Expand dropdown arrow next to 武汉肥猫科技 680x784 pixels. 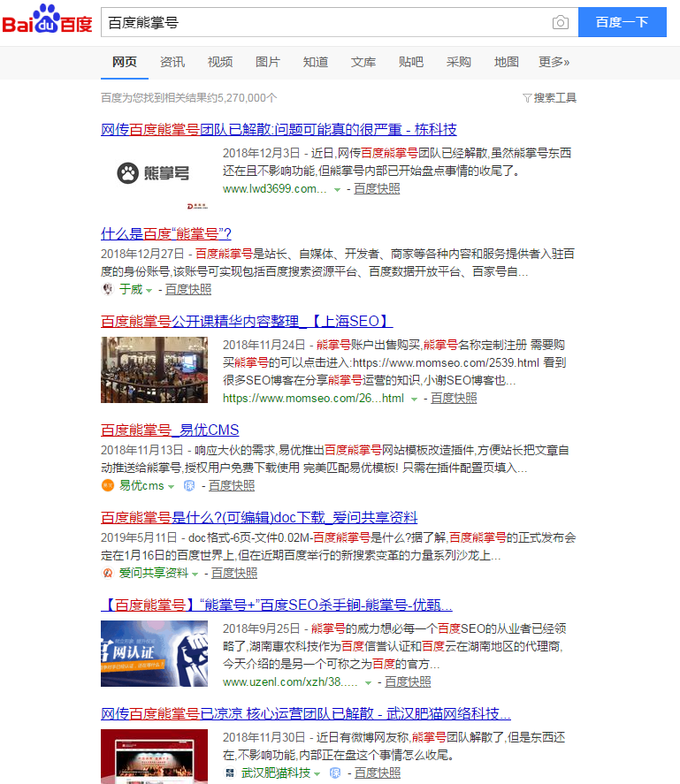317,774
